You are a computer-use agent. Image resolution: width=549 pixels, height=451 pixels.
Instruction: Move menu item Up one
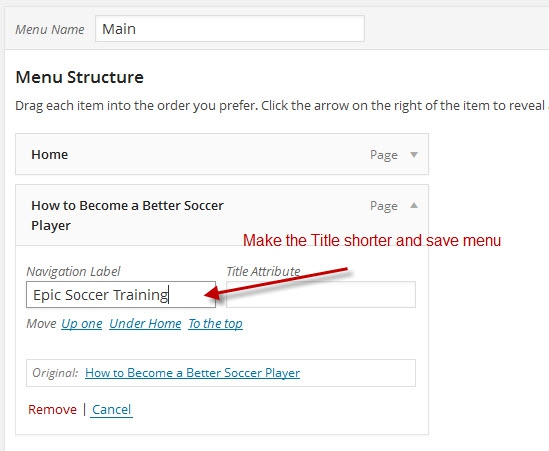tap(82, 324)
